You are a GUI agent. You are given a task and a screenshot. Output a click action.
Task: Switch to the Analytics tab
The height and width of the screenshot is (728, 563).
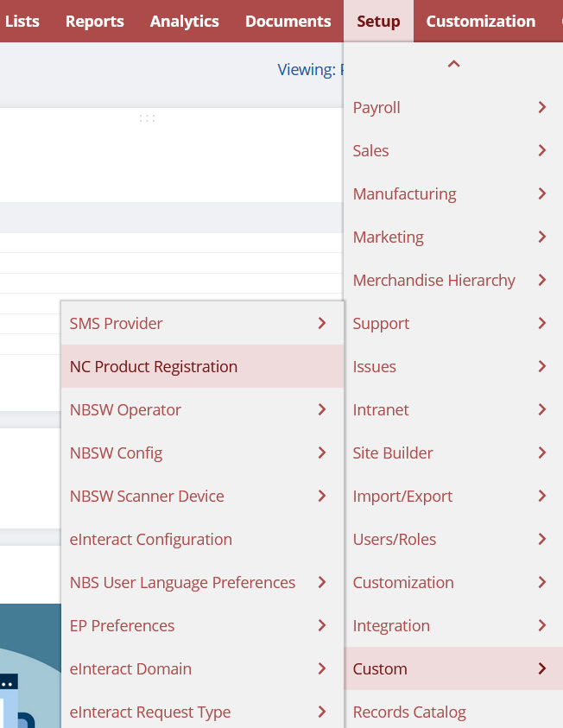[185, 21]
